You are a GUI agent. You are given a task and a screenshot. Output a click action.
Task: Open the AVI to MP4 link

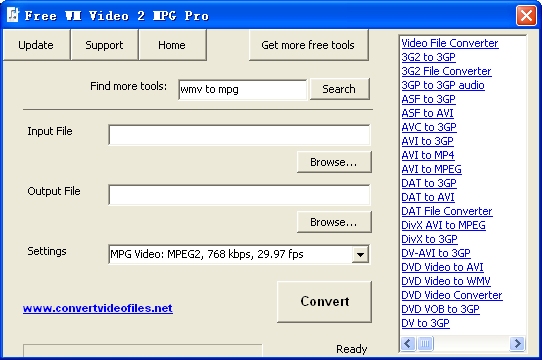[428, 155]
